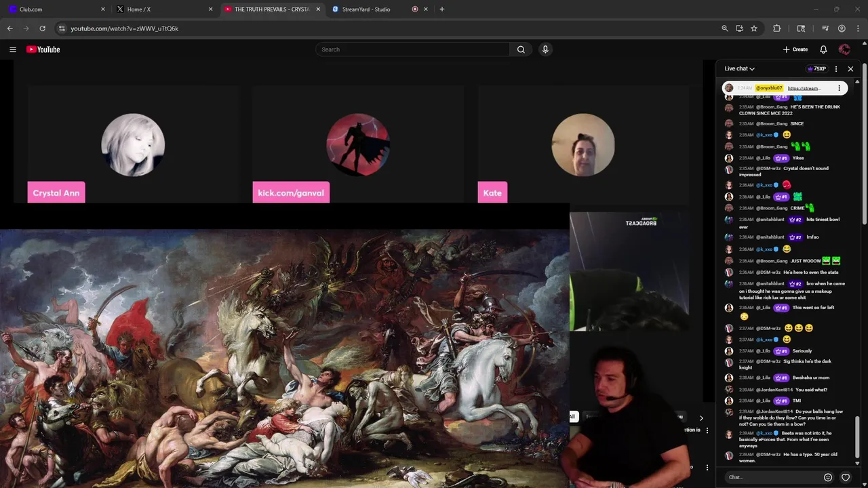This screenshot has width=868, height=488.
Task: Click Kate's webcam avatar circle
Action: [583, 144]
